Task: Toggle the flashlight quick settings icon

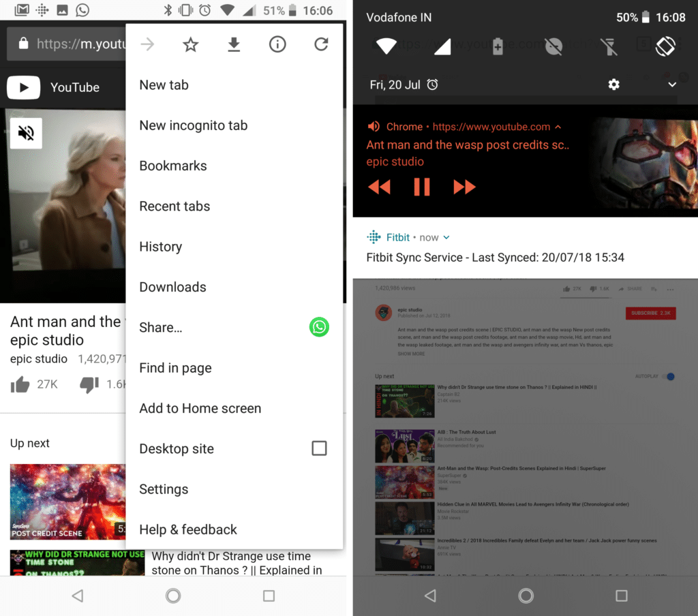Action: [609, 46]
